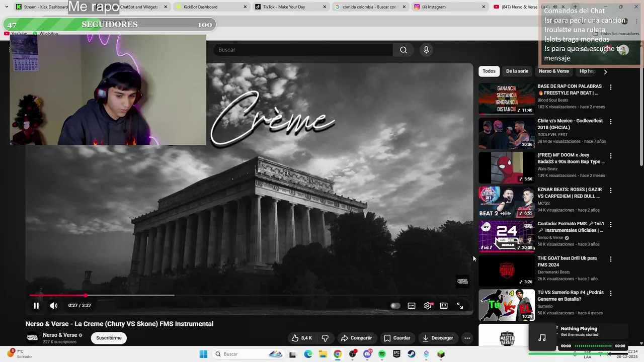Viewport: 644px width, 362px height.
Task: Show more filter chips with arrow
Action: tap(605, 71)
